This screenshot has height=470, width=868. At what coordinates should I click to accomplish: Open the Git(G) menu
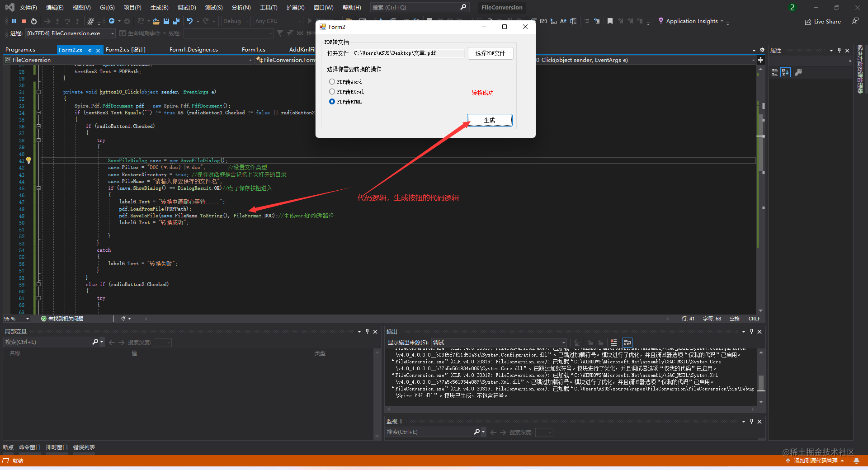[107, 8]
